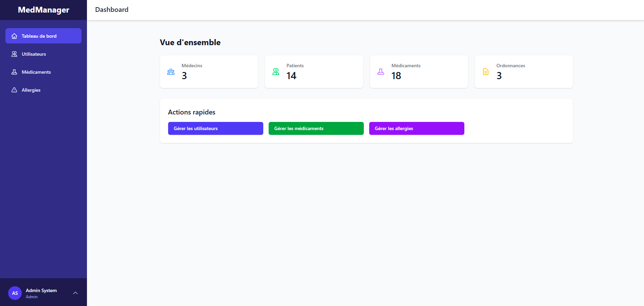Click the MedManager logo

click(x=43, y=10)
